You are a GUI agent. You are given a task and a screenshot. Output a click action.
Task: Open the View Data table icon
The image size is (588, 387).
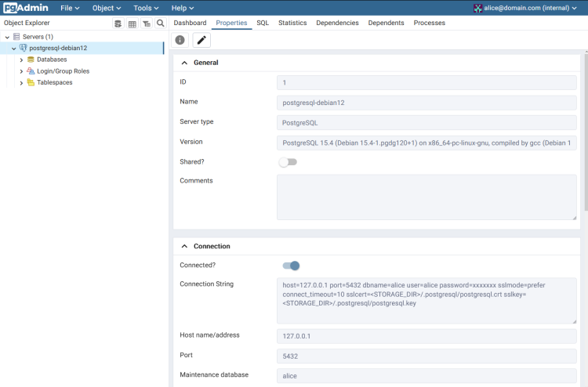pyautogui.click(x=132, y=24)
